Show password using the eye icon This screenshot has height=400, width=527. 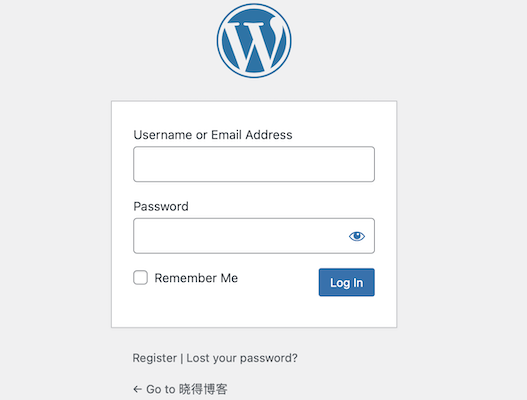click(357, 236)
